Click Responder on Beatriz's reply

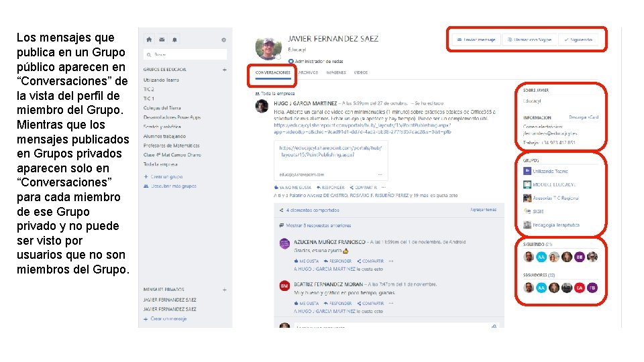point(337,303)
